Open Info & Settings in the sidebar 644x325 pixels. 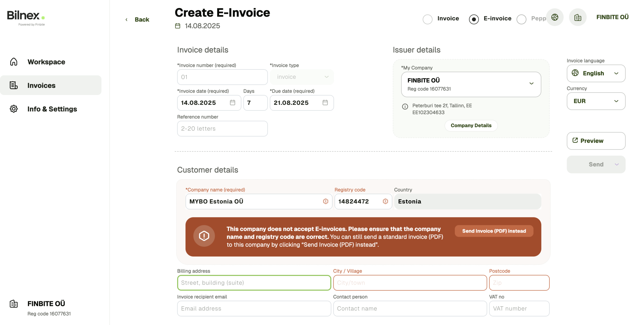pos(52,109)
